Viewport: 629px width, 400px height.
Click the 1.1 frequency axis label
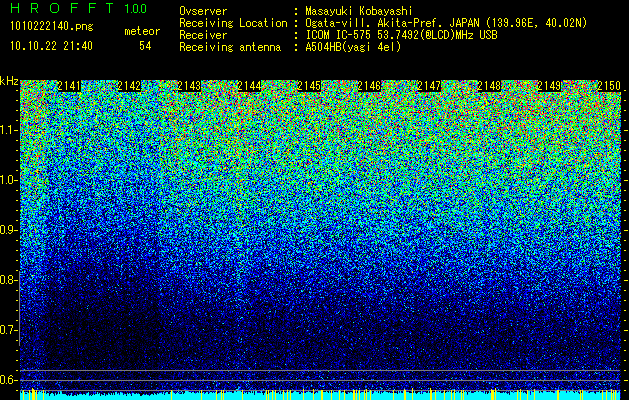(x=9, y=130)
